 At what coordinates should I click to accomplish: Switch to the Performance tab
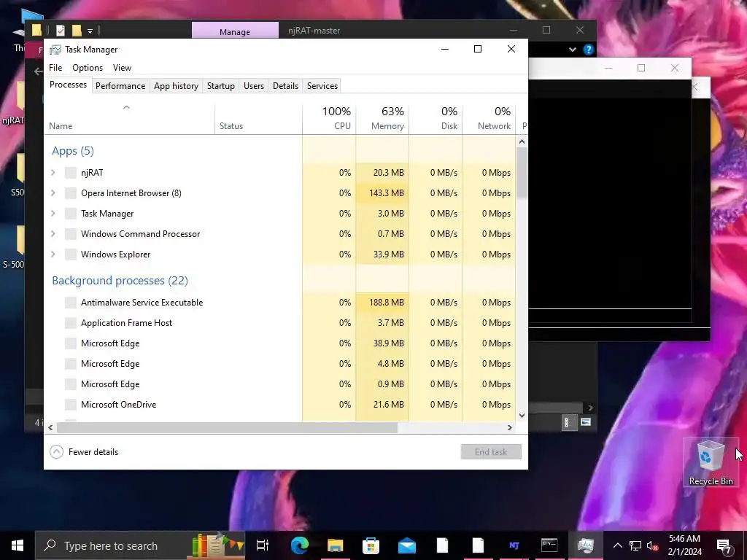point(120,86)
